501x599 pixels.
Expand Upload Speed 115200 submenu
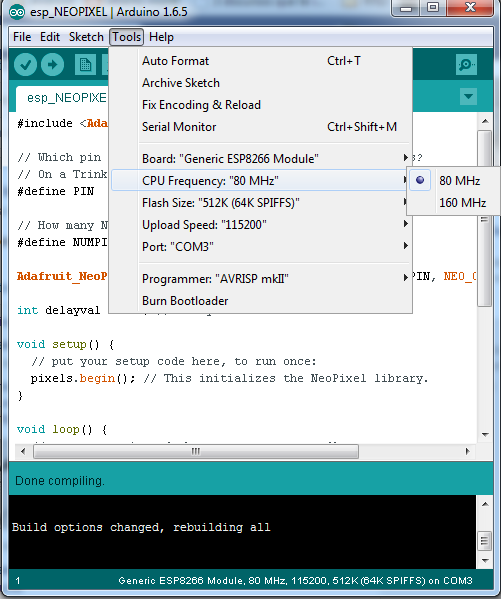261,224
